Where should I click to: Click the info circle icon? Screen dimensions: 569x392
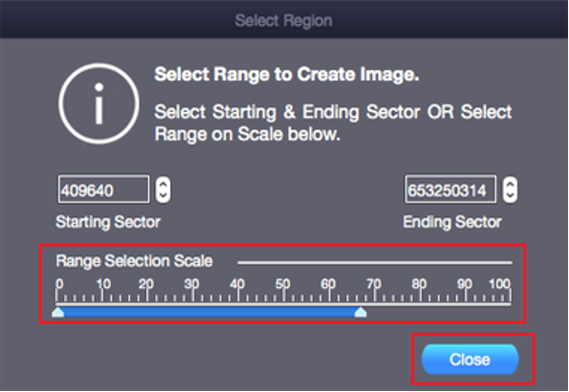98,104
